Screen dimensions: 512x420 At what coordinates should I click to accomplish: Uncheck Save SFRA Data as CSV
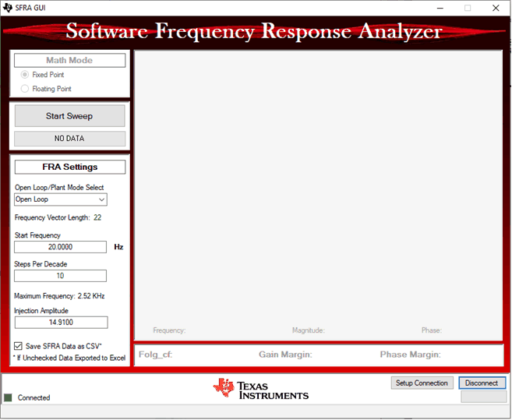19,345
